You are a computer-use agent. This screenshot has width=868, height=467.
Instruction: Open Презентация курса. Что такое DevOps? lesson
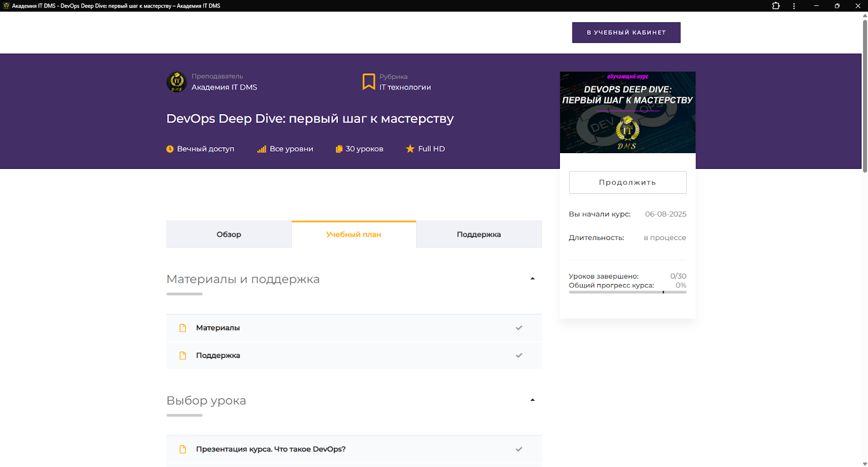[x=354, y=449]
